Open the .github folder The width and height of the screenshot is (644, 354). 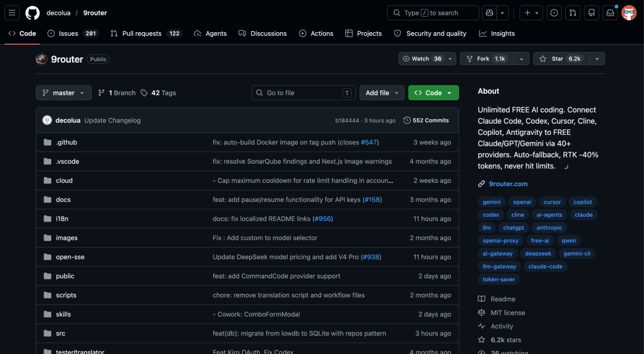[x=67, y=142]
